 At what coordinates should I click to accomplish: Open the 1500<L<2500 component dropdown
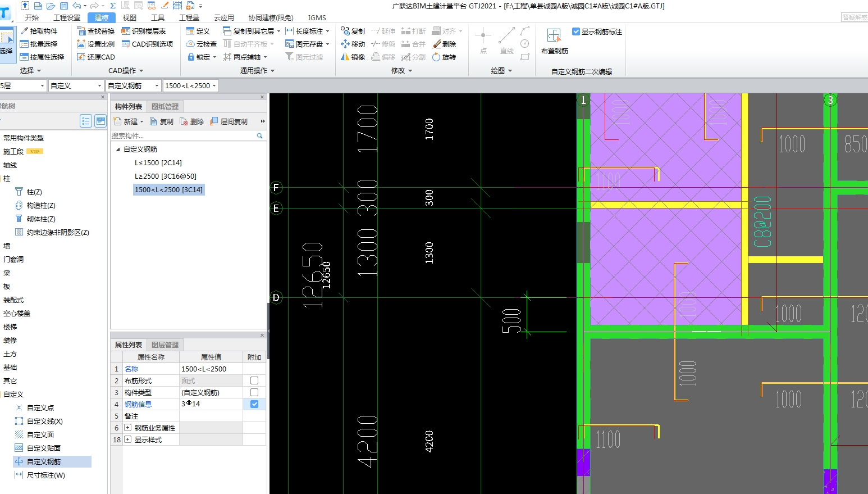point(190,85)
